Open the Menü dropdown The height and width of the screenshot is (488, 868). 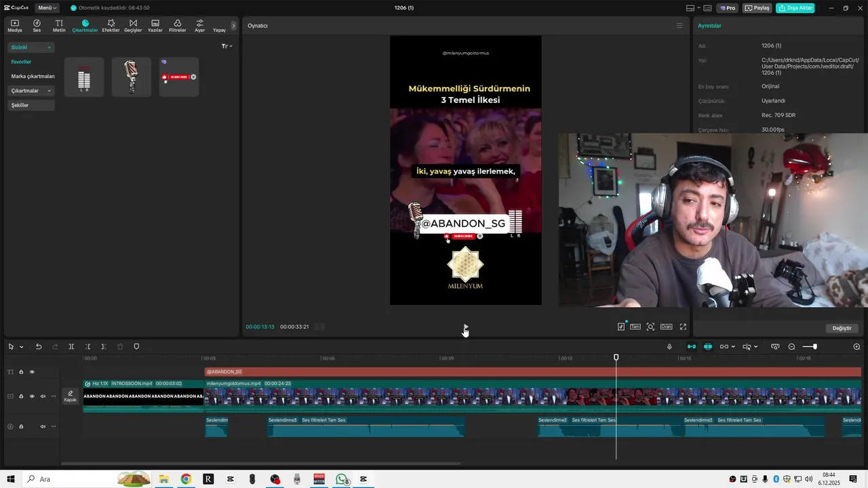click(47, 7)
